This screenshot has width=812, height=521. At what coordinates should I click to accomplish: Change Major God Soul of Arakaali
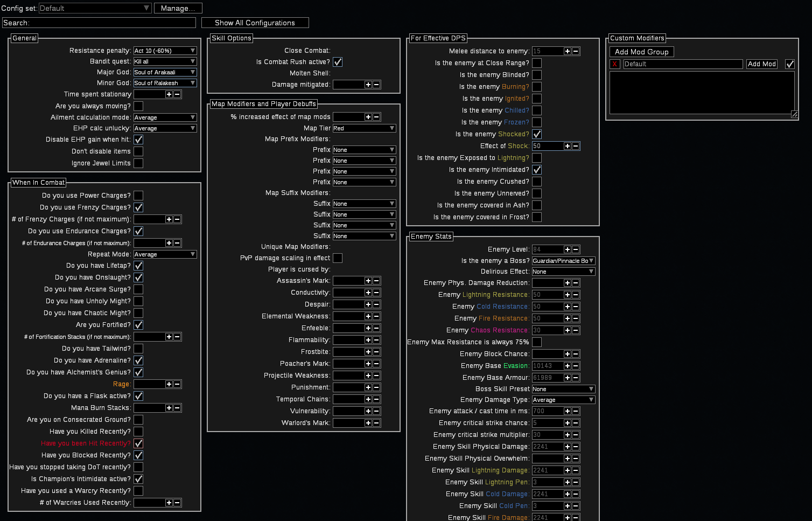tap(165, 72)
